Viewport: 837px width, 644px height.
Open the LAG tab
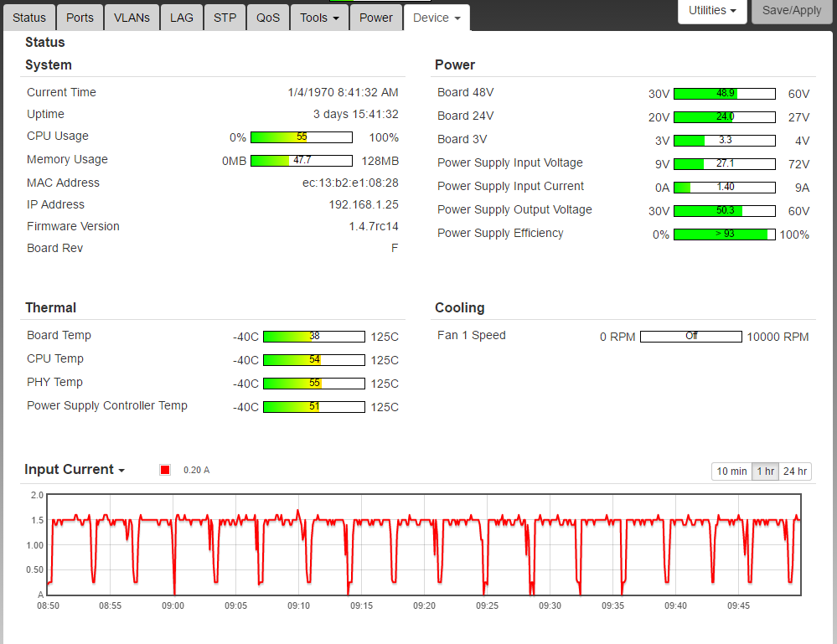[181, 18]
